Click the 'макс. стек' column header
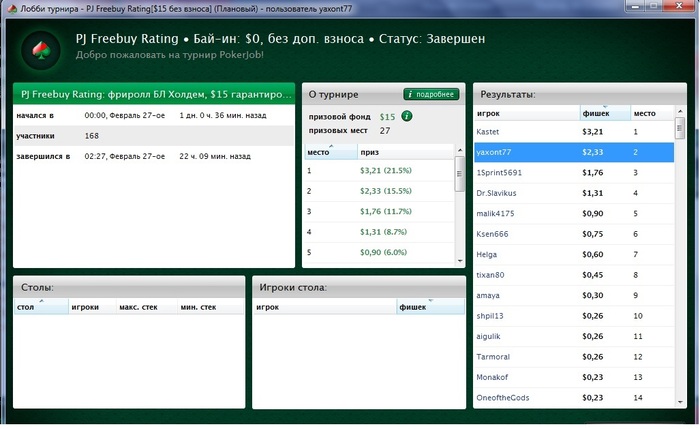The height and width of the screenshot is (429, 700). (146, 307)
